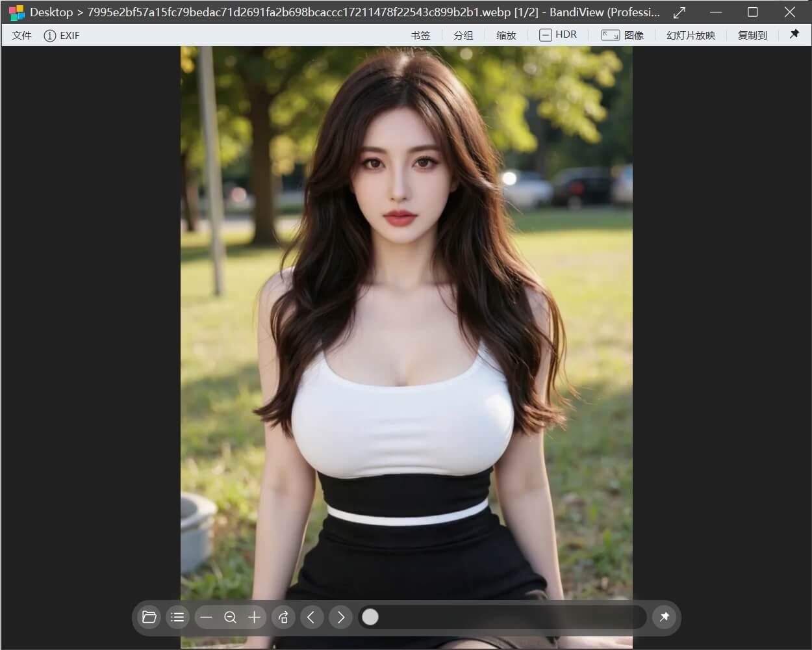Viewport: 812px width, 650px height.
Task: Click 复制到 copy-to button
Action: (x=752, y=36)
